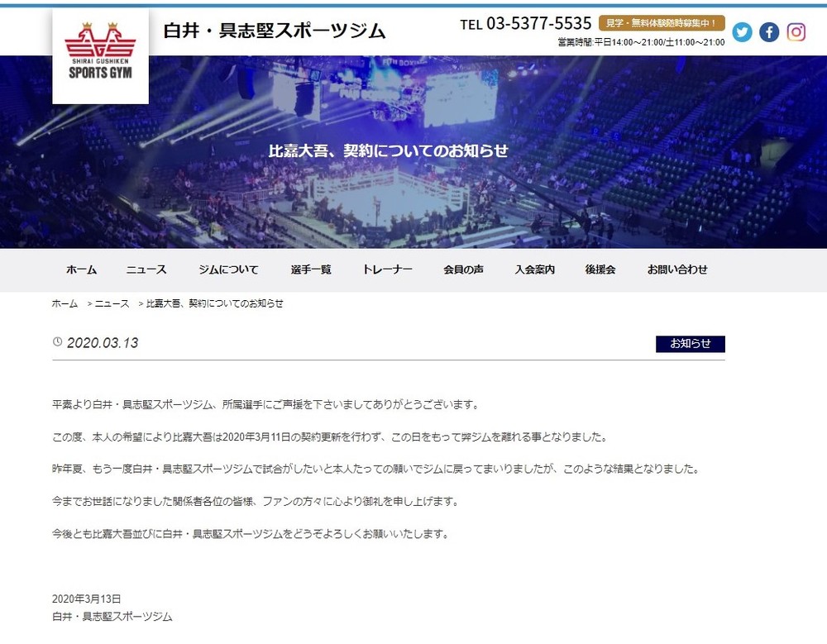The width and height of the screenshot is (827, 644).
Task: Select 選手一覧 in the navigation bar
Action: point(311,270)
